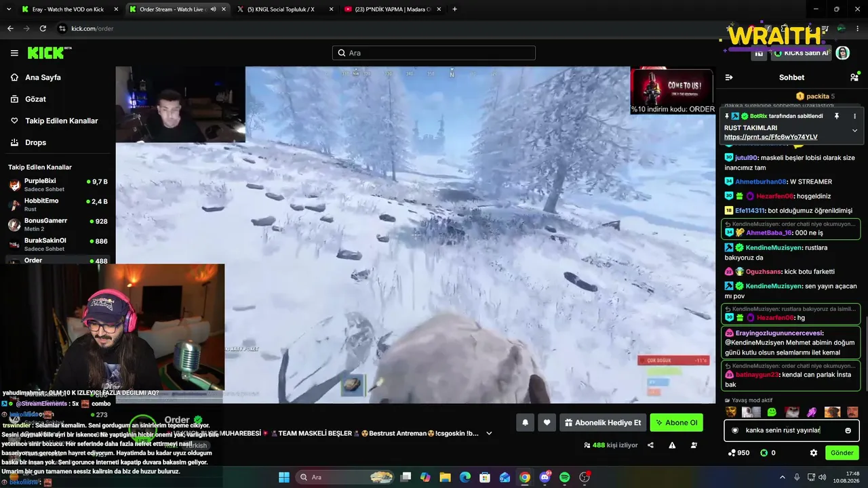This screenshot has height=488, width=868.
Task: Follow the channel with the heart button
Action: pyautogui.click(x=547, y=423)
